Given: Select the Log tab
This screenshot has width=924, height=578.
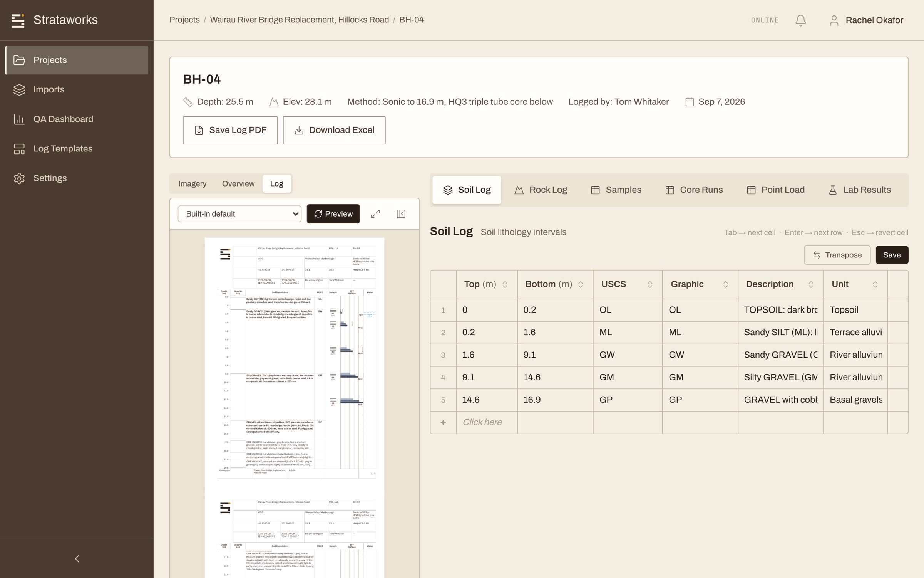Looking at the screenshot, I should point(276,184).
